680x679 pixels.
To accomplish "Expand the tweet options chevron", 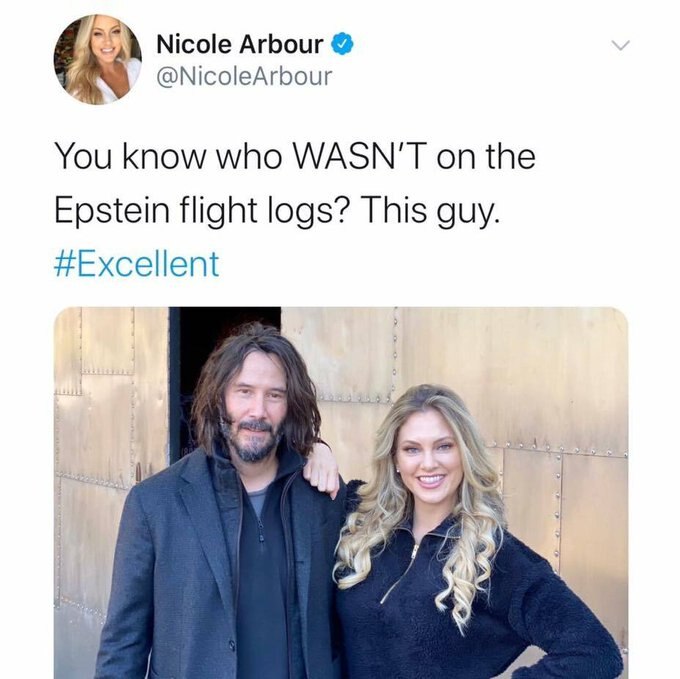I will (620, 45).
